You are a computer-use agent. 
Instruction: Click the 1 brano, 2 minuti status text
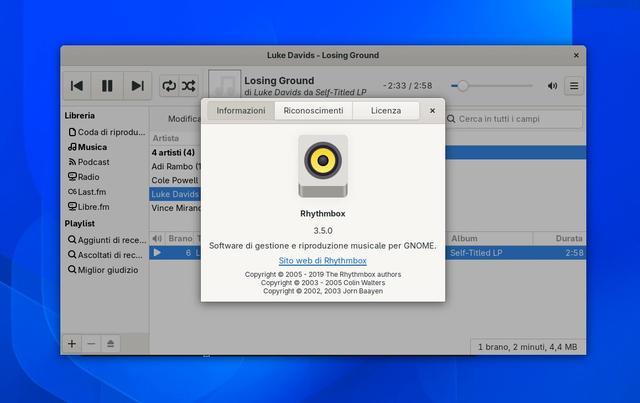click(x=527, y=347)
